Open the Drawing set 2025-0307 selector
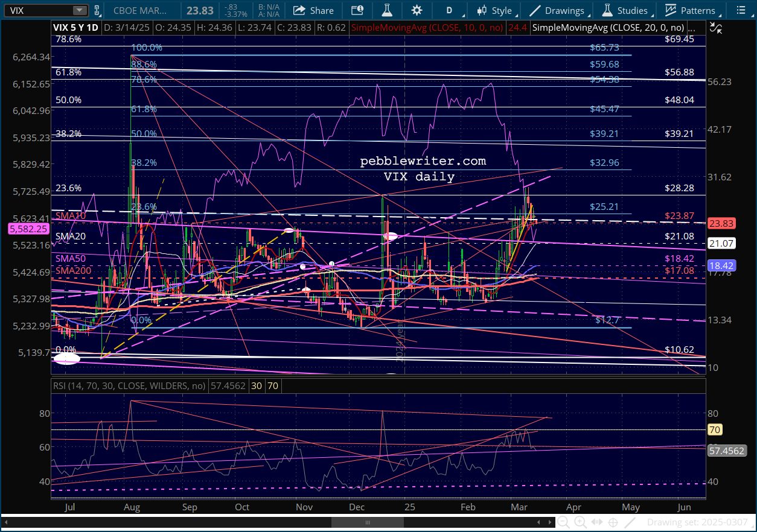Screen dimensions: 757x532 697,522
